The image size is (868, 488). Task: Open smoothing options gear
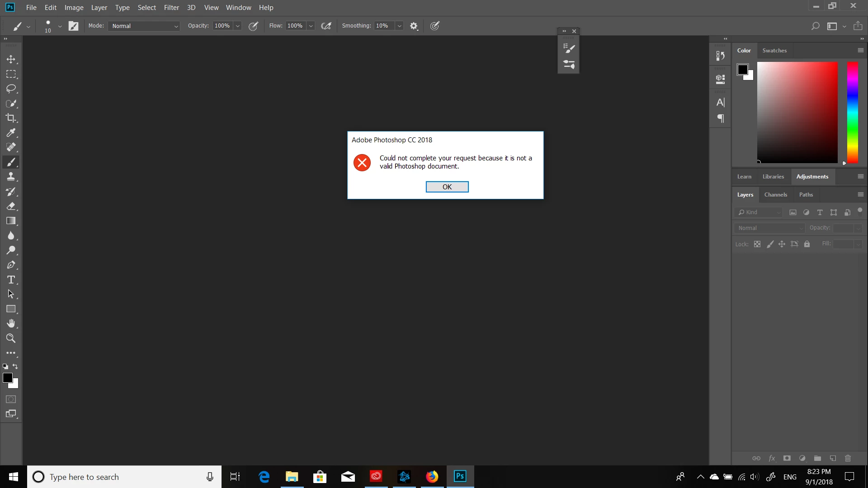(414, 26)
